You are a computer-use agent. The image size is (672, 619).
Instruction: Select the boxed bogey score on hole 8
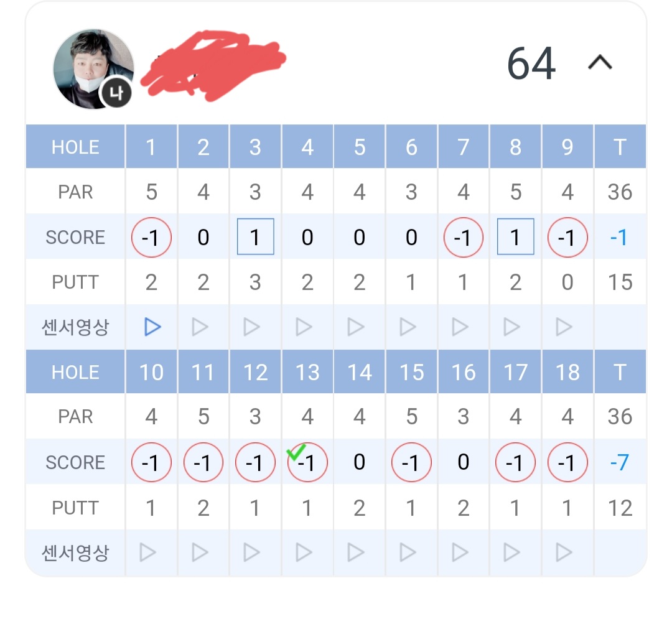515,237
